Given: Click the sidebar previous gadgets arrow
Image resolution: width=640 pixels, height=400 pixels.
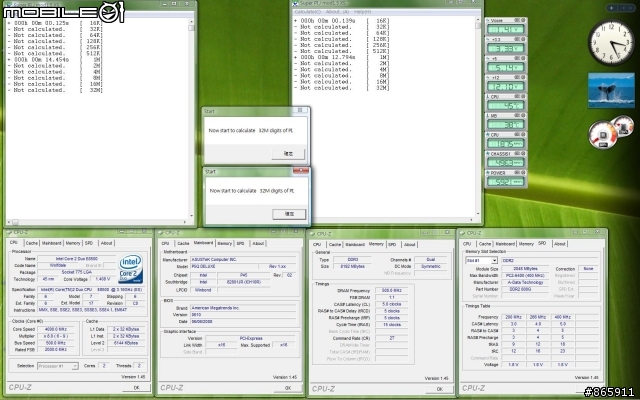Looking at the screenshot, I should point(622,8).
